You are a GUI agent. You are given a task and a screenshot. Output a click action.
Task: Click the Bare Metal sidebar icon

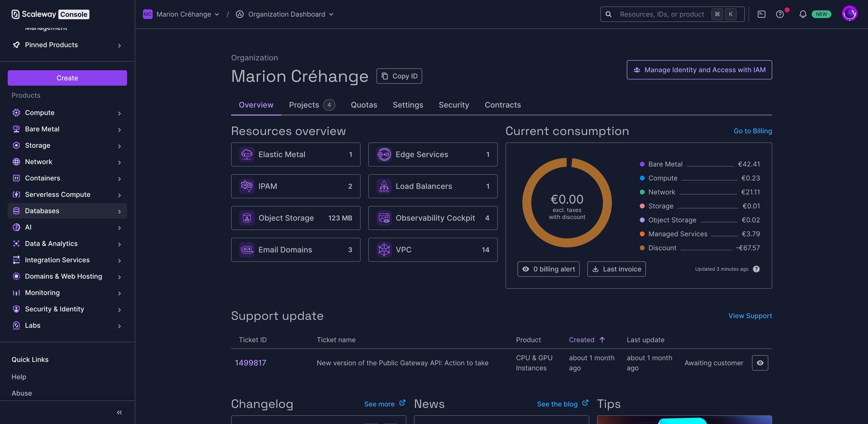tap(16, 129)
